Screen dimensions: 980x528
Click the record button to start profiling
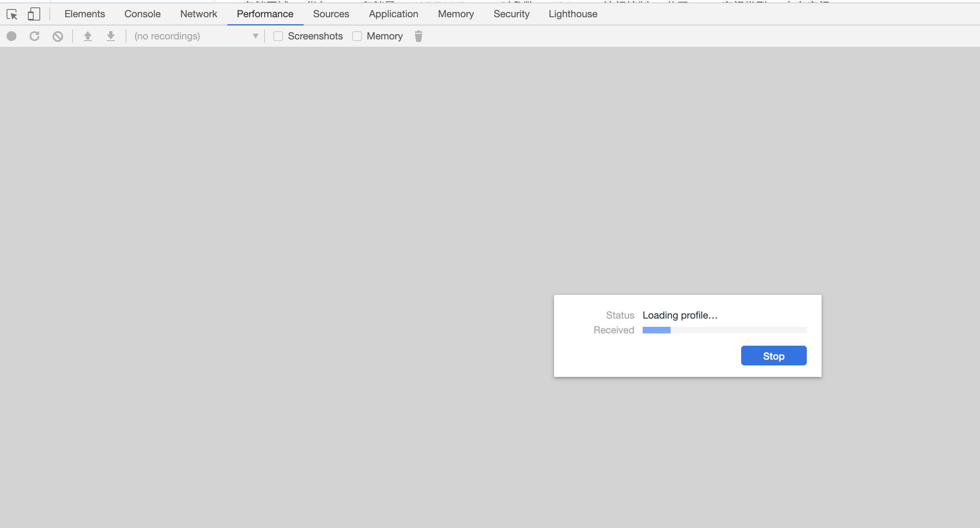[11, 36]
